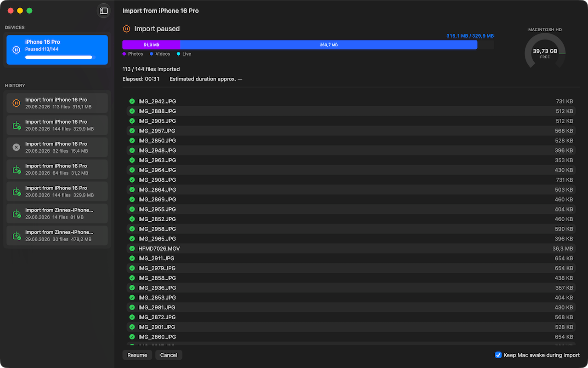This screenshot has height=368, width=588.
Task: Click import icon of the 64 files entry
Action: tap(16, 169)
